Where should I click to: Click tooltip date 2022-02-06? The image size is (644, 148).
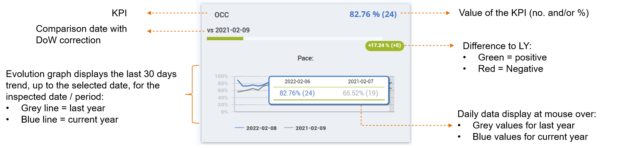click(x=297, y=82)
